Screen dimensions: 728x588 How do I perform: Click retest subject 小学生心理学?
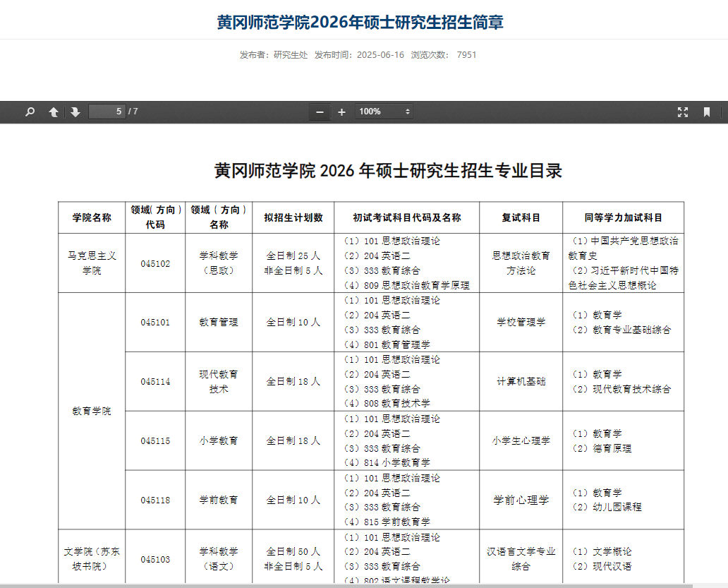(521, 440)
